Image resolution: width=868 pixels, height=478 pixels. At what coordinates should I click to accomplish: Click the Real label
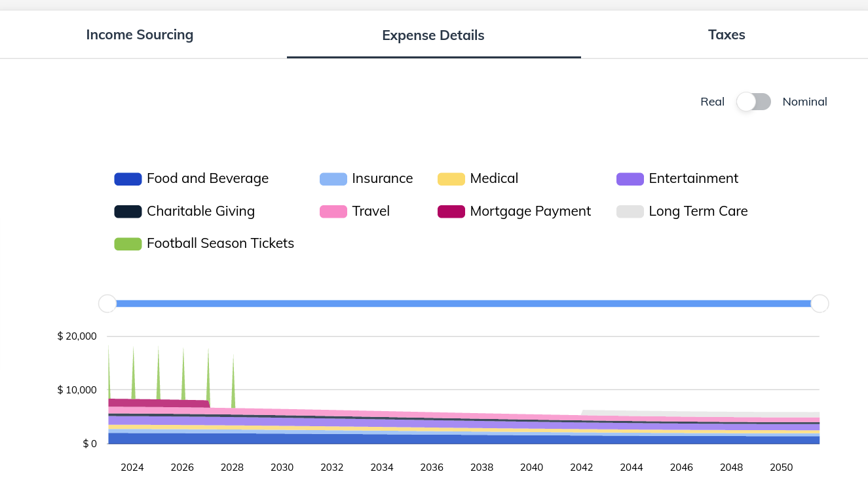pos(712,102)
